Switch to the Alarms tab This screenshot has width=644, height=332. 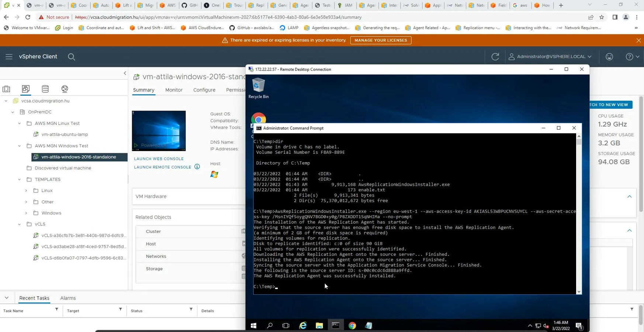68,298
